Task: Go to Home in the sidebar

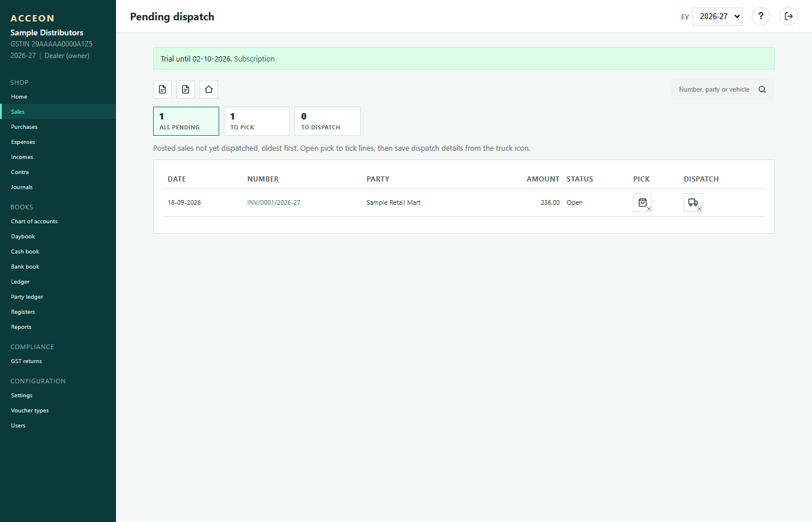Action: [x=58, y=97]
